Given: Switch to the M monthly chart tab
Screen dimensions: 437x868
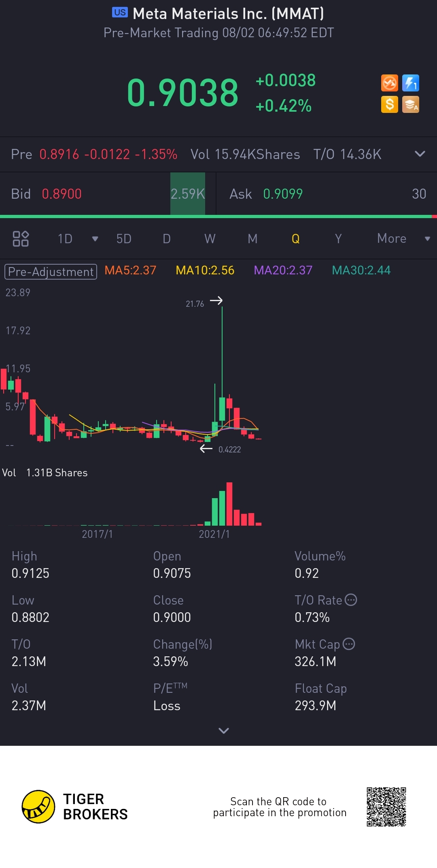Looking at the screenshot, I should (252, 239).
